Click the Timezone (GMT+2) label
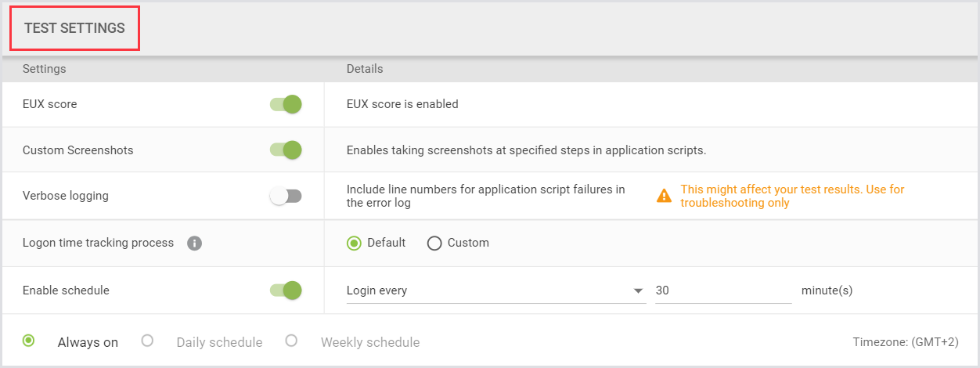Image resolution: width=980 pixels, height=368 pixels. tap(905, 342)
